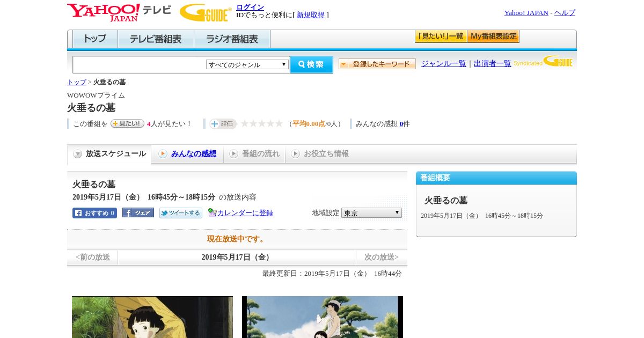Click the 現在放送中です。 status text
Screen dimensions: 644x338
237,239
